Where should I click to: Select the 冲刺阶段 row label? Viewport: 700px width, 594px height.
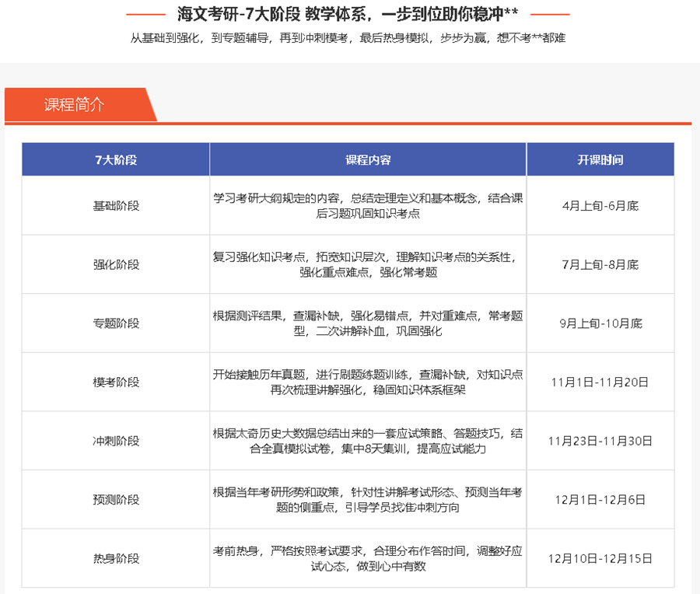[x=114, y=440]
